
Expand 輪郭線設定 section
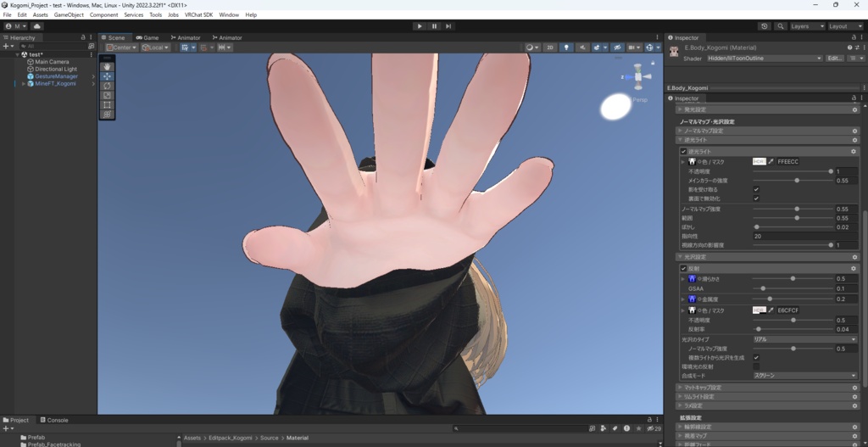767,427
